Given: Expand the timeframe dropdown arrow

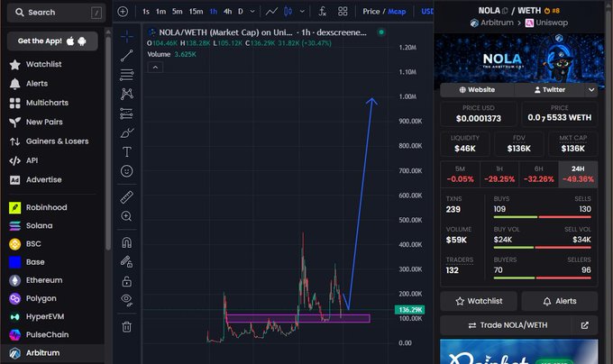Looking at the screenshot, I should (252, 12).
